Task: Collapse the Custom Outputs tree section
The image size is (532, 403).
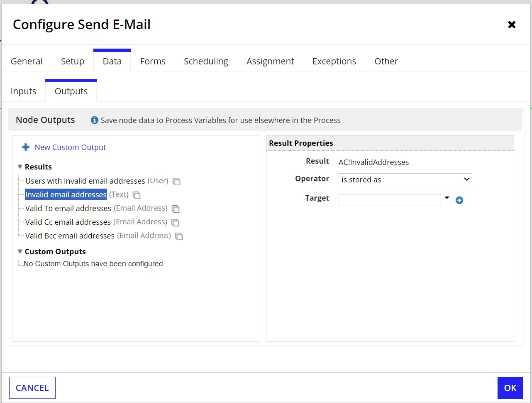Action: (x=20, y=251)
